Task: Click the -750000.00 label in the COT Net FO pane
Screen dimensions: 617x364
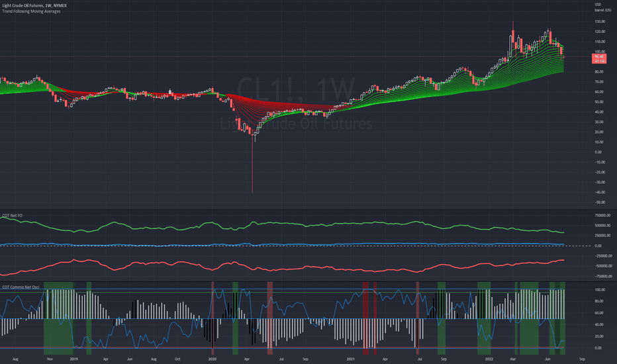Action: click(x=603, y=276)
